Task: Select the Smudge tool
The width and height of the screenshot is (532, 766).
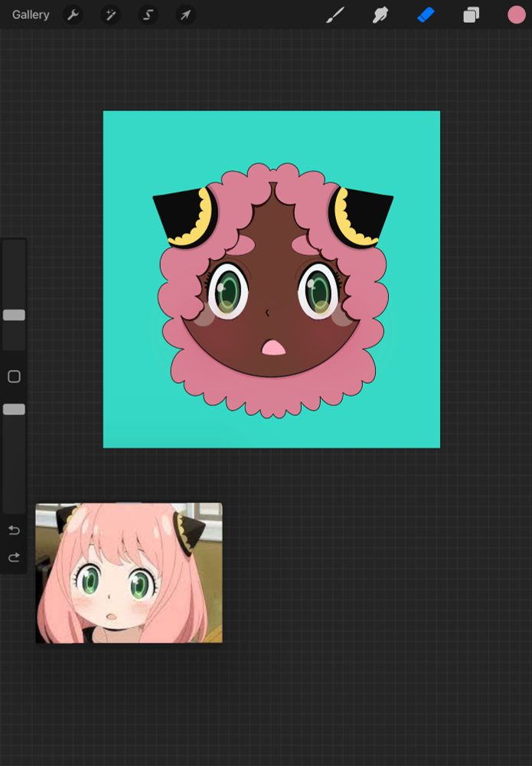Action: point(380,15)
